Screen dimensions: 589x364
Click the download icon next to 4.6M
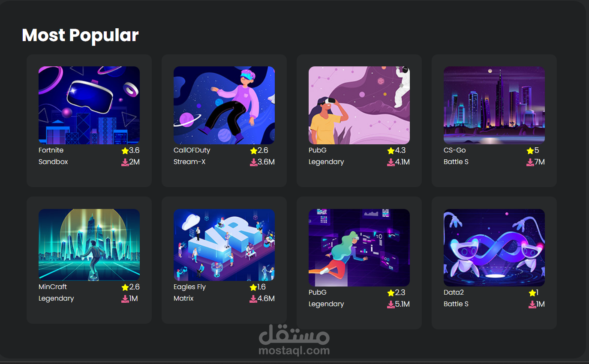[253, 299]
